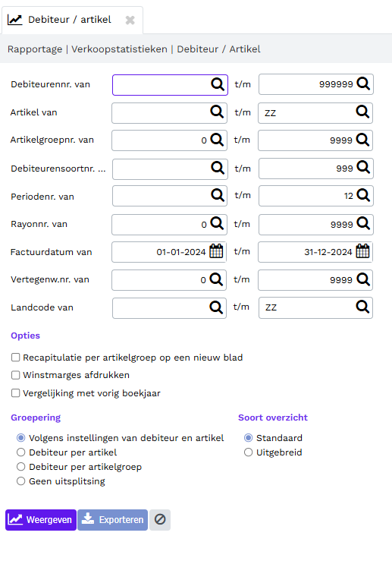Open search for Landcode van field

216,307
